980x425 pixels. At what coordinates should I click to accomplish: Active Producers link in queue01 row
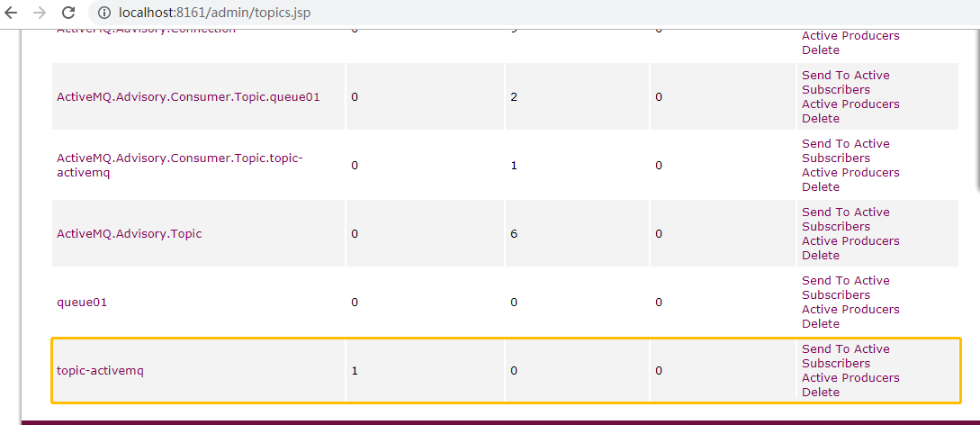(850, 310)
